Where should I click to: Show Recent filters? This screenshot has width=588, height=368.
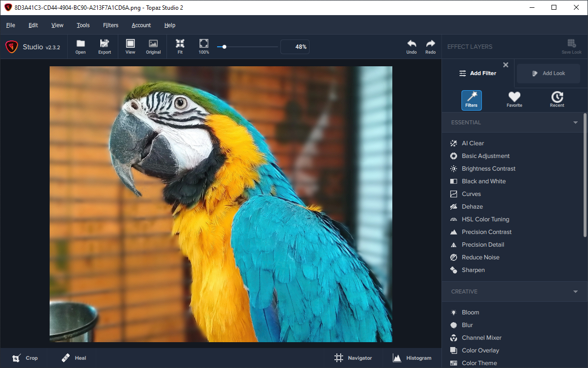[x=557, y=99]
